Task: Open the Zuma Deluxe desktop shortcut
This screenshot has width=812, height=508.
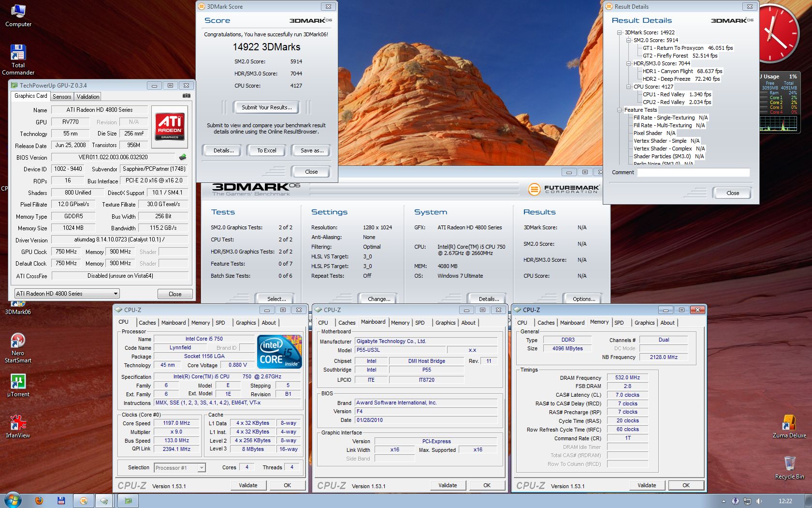Action: coord(789,422)
